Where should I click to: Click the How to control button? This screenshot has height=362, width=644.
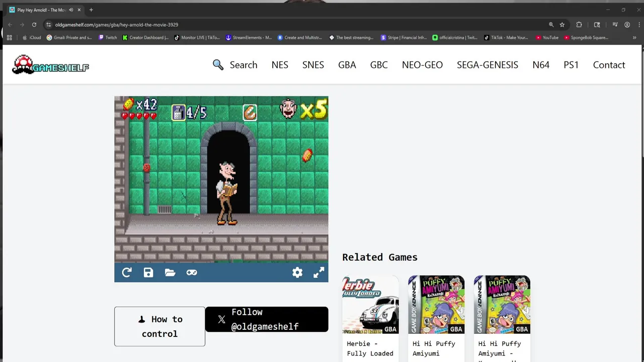point(159,326)
